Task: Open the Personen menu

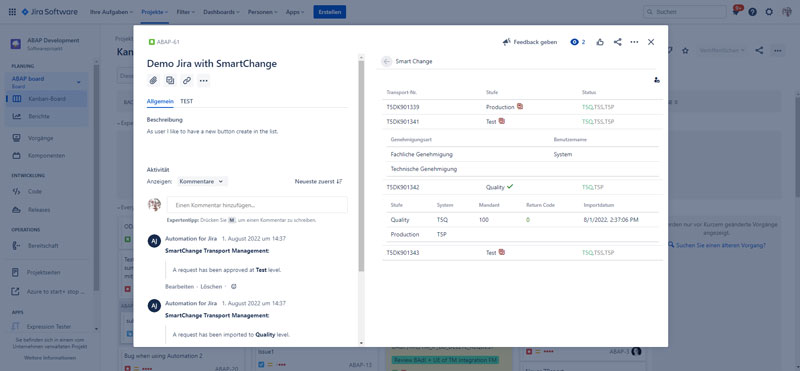Action: coord(262,12)
